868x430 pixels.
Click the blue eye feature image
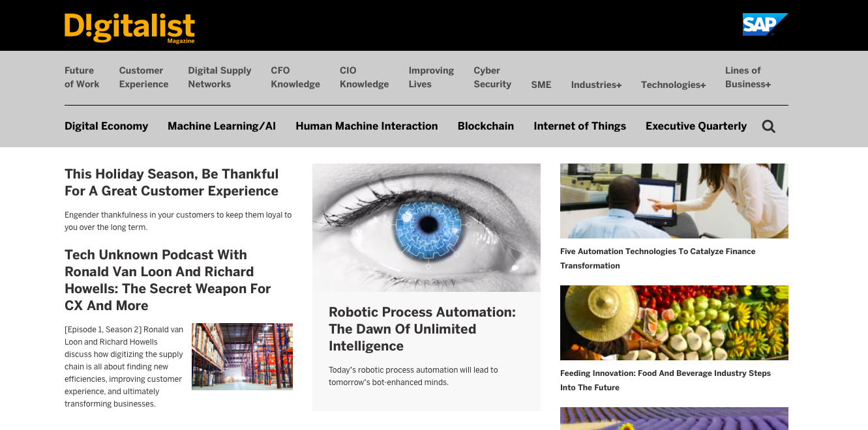tap(427, 227)
